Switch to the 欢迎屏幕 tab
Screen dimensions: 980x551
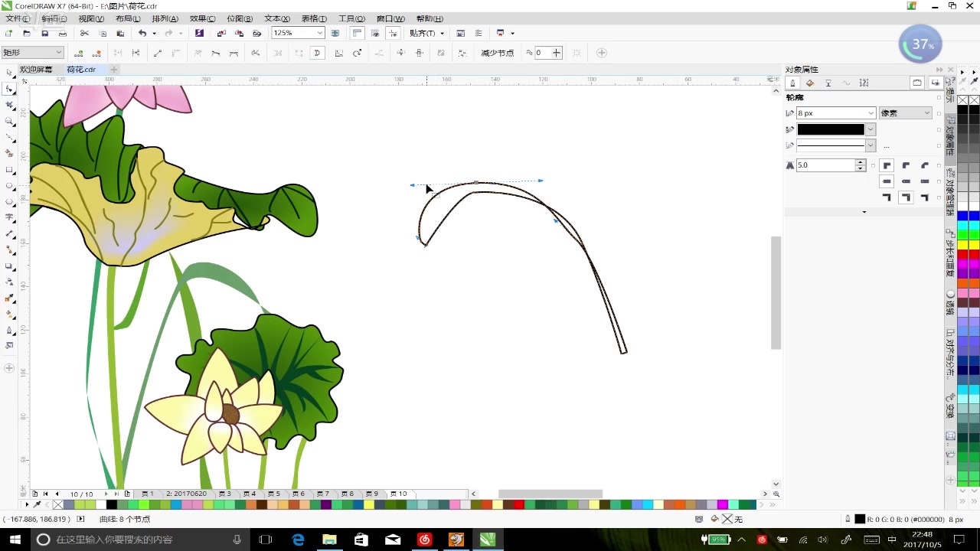(36, 70)
